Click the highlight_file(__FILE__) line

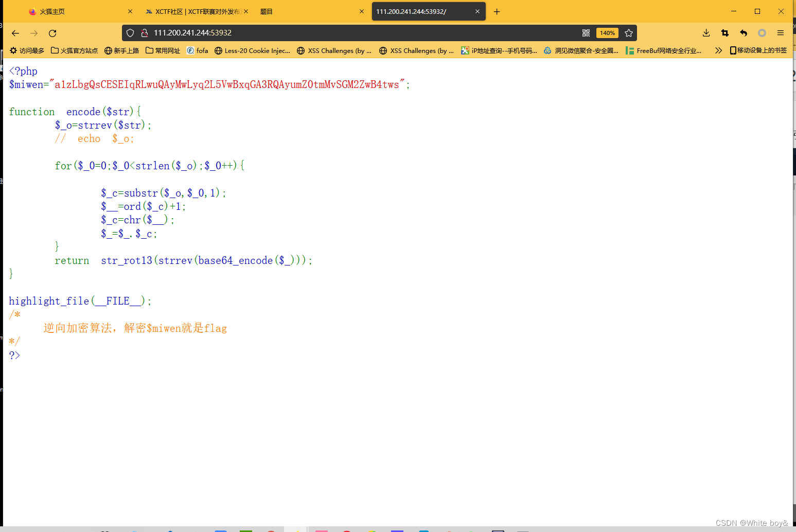coord(80,301)
